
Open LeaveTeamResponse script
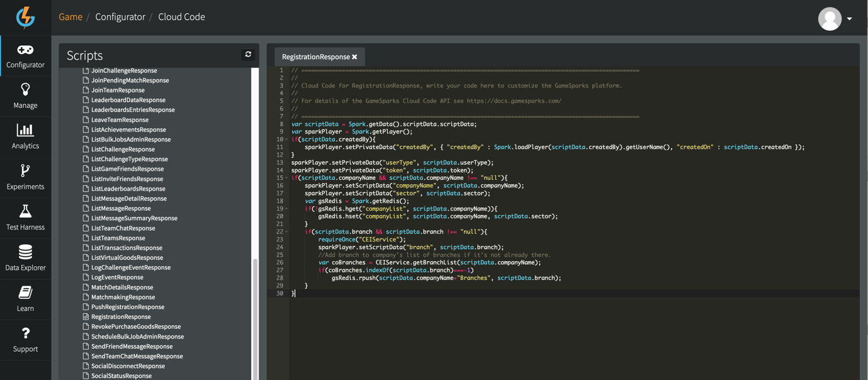pyautogui.click(x=120, y=120)
